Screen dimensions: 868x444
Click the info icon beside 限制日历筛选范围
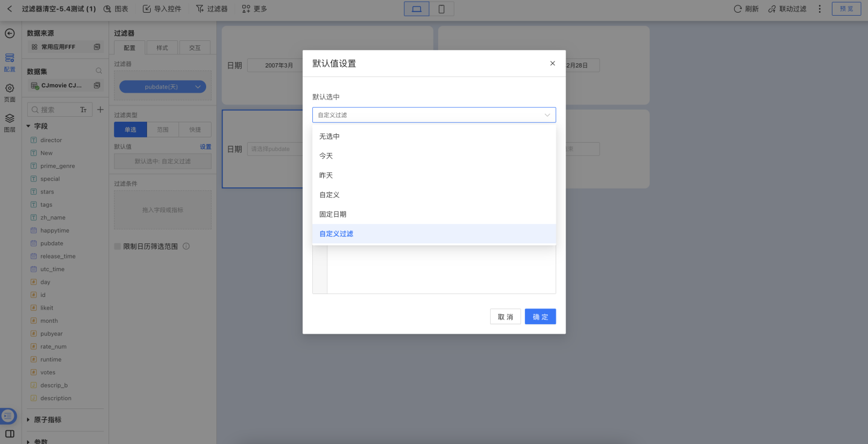(186, 246)
